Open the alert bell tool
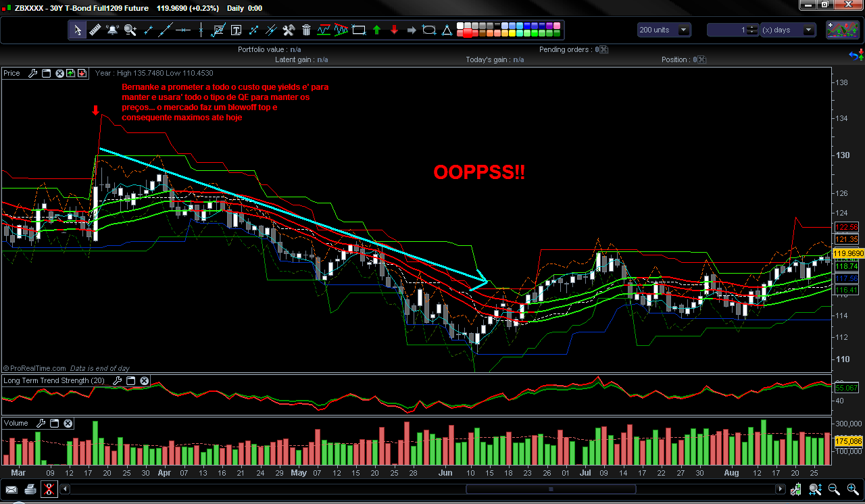The image size is (865, 504). (112, 30)
